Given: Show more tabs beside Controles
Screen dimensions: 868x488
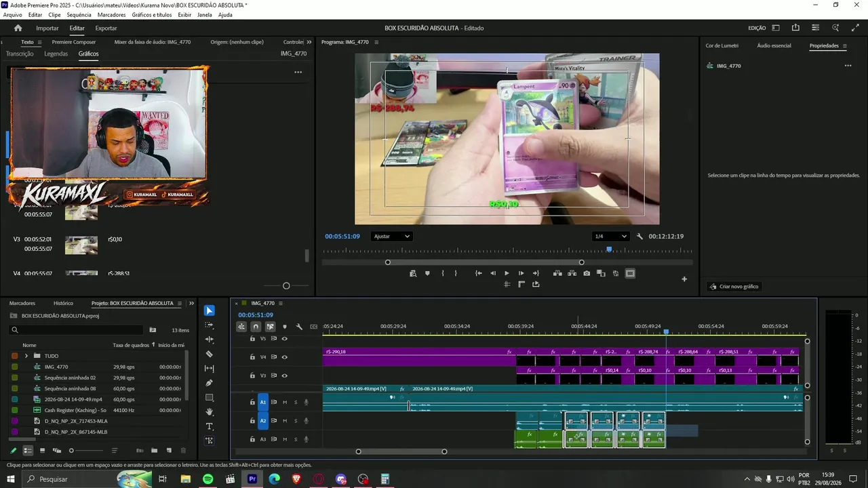Looking at the screenshot, I should click(x=309, y=42).
